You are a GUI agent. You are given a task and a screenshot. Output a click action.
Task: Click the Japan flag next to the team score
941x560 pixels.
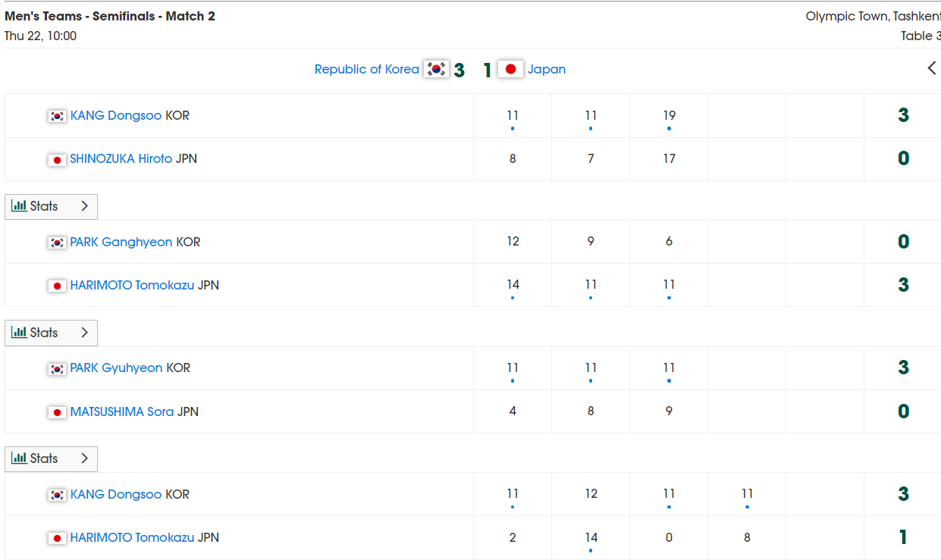[x=510, y=69]
